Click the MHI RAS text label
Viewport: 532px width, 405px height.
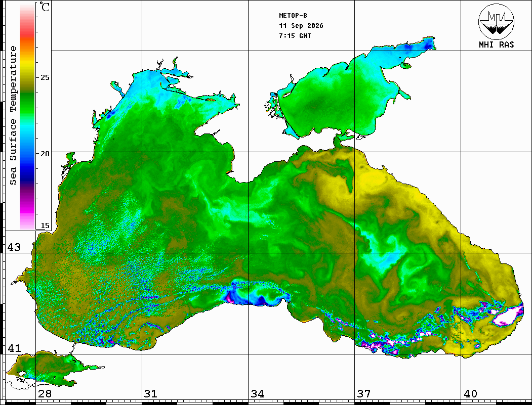497,44
